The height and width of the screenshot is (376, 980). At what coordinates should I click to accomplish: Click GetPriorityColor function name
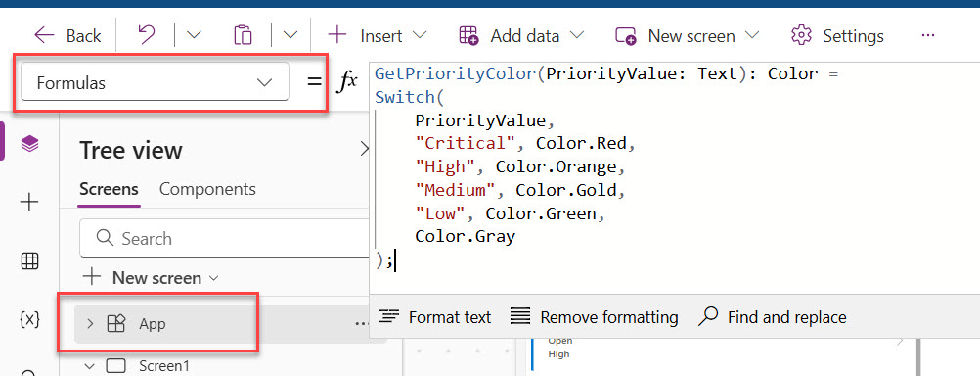pos(455,73)
